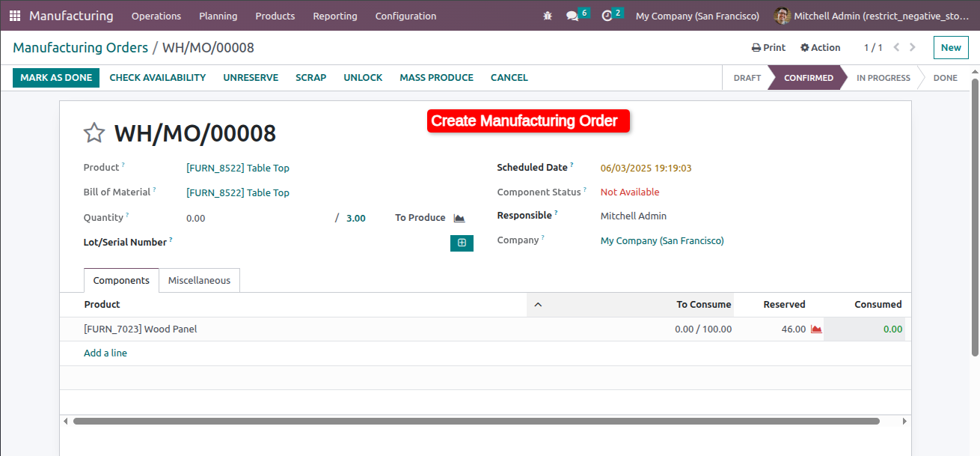Click the Reserved column header
The image size is (980, 456).
tap(784, 304)
